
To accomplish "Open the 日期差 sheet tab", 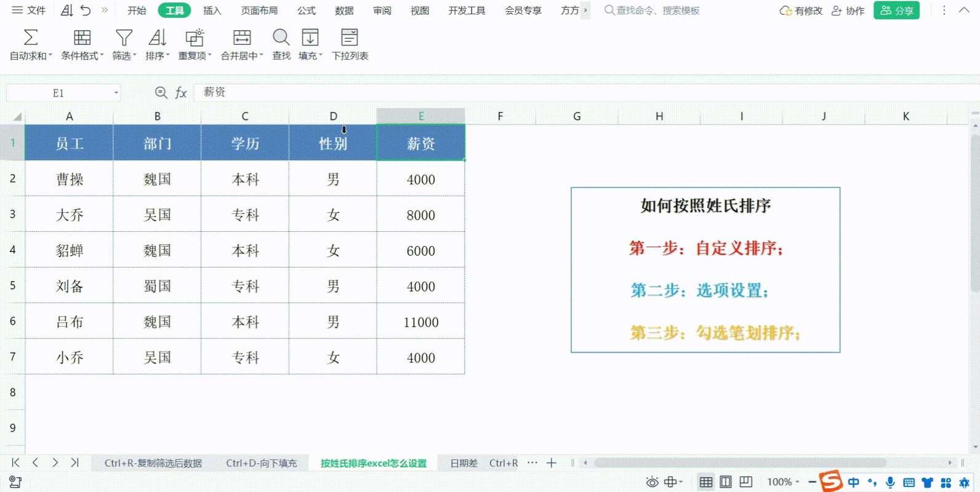I will click(x=464, y=463).
